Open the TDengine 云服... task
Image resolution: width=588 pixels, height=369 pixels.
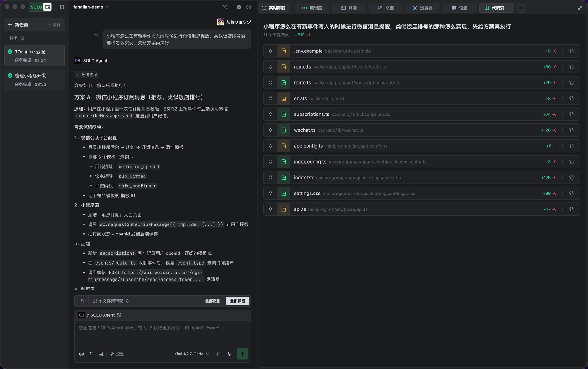34,56
